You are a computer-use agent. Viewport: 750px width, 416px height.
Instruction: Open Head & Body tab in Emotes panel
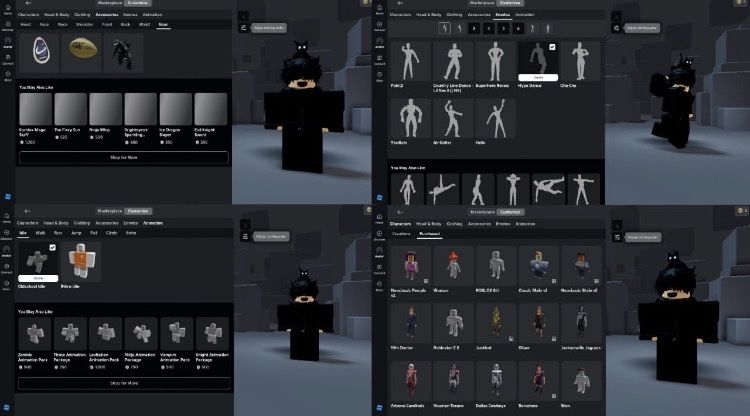429,15
